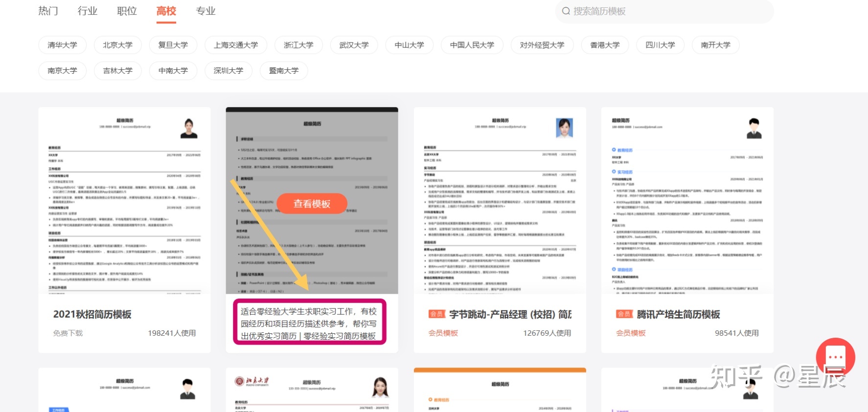
Task: Click the 126769人使用 count
Action: coord(547,333)
